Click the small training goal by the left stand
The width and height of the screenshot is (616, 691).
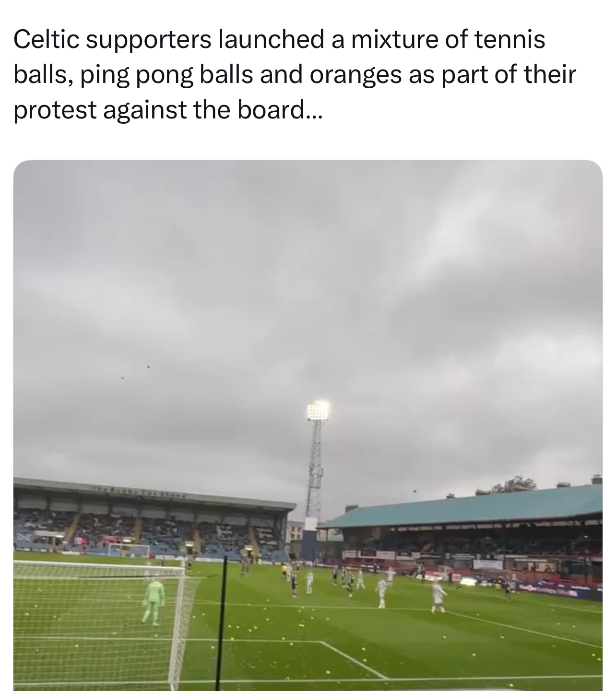(129, 550)
